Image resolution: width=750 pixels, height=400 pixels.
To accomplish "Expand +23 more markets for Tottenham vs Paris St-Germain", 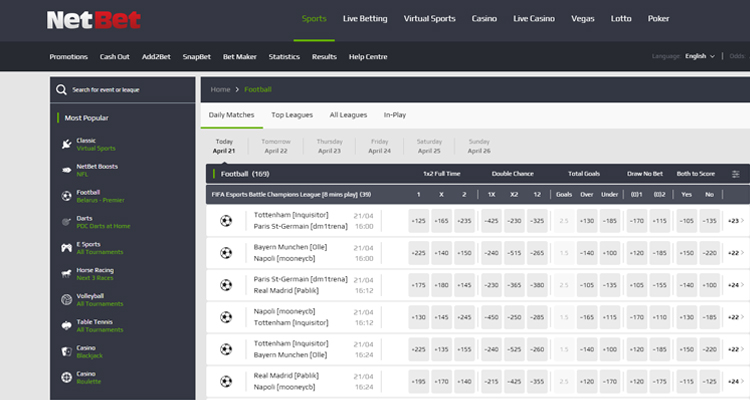I will [736, 221].
